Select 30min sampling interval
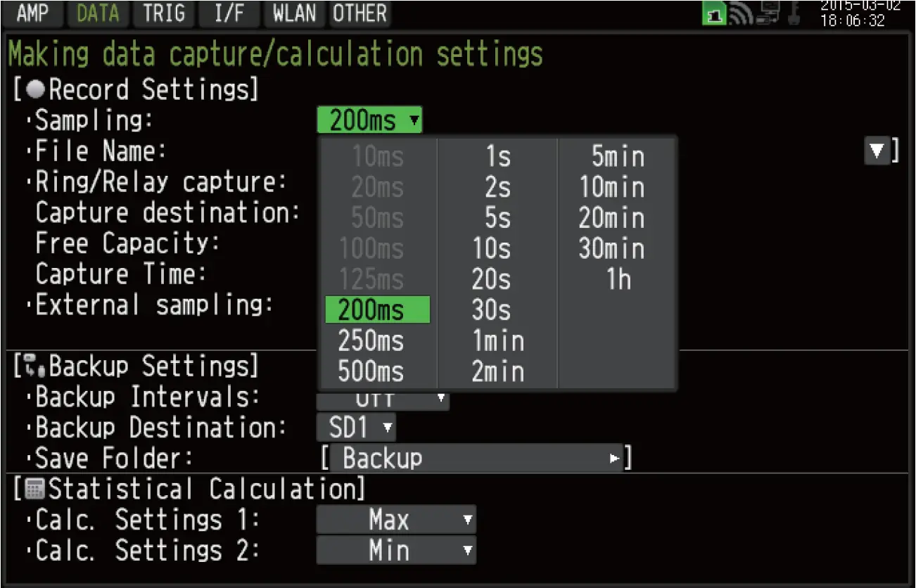Viewport: 916px width, 588px height. tap(611, 249)
